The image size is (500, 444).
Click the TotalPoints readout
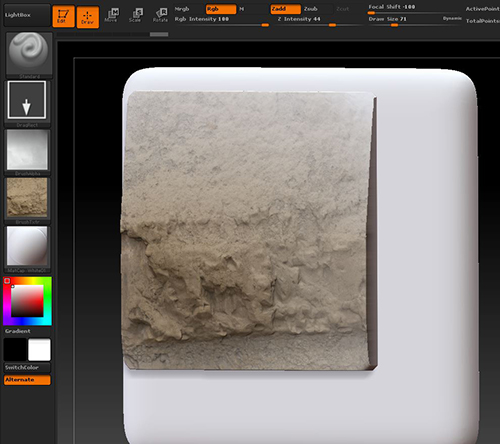pyautogui.click(x=483, y=21)
